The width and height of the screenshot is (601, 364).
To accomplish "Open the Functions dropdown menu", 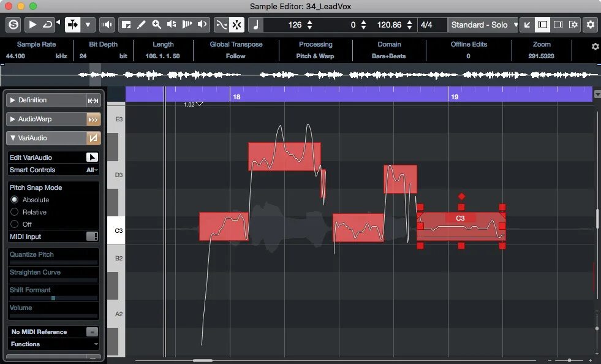I will 54,344.
